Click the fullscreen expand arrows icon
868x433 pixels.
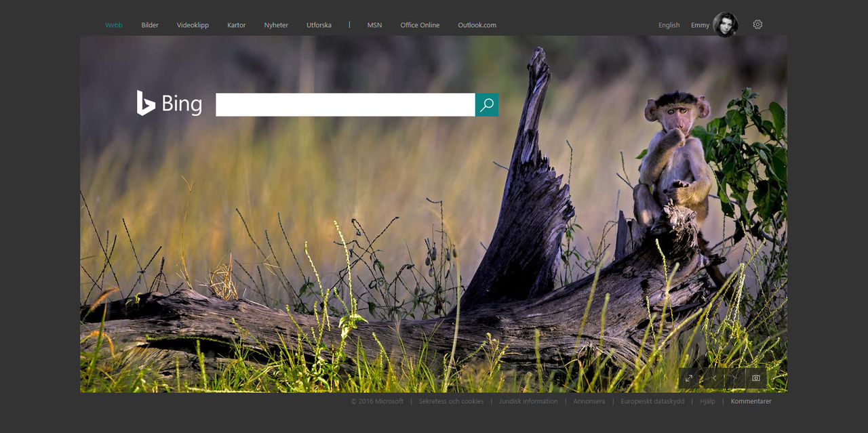(689, 378)
